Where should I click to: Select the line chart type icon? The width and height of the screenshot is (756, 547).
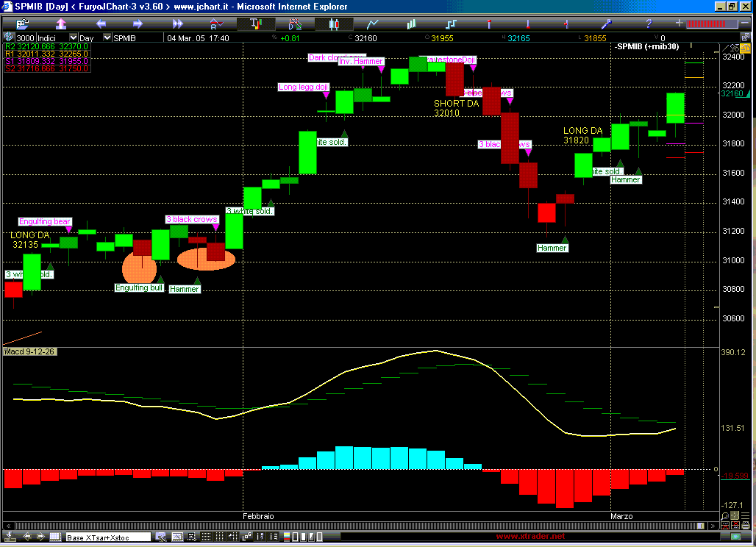pyautogui.click(x=373, y=24)
